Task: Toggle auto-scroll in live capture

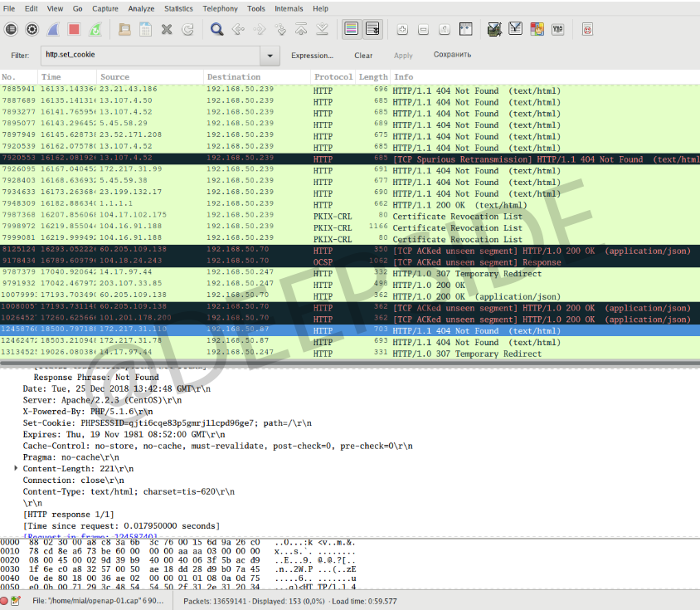Action: [372, 29]
